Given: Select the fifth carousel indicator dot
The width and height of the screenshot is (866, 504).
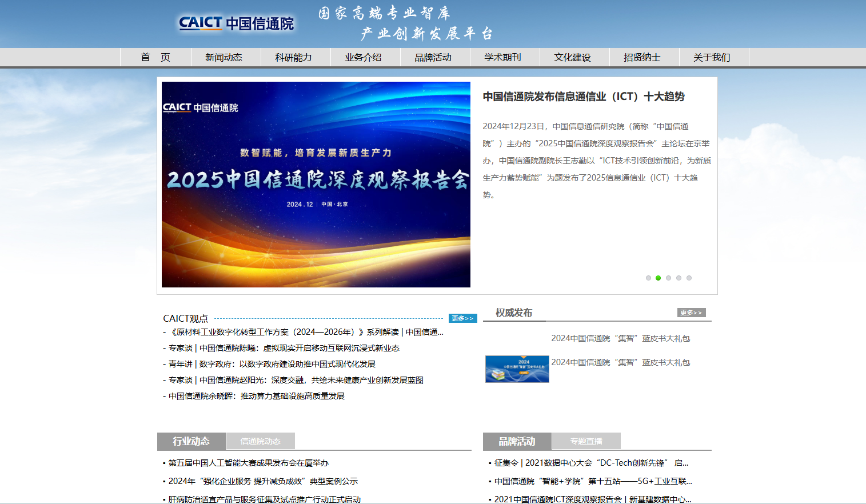Looking at the screenshot, I should click(689, 278).
